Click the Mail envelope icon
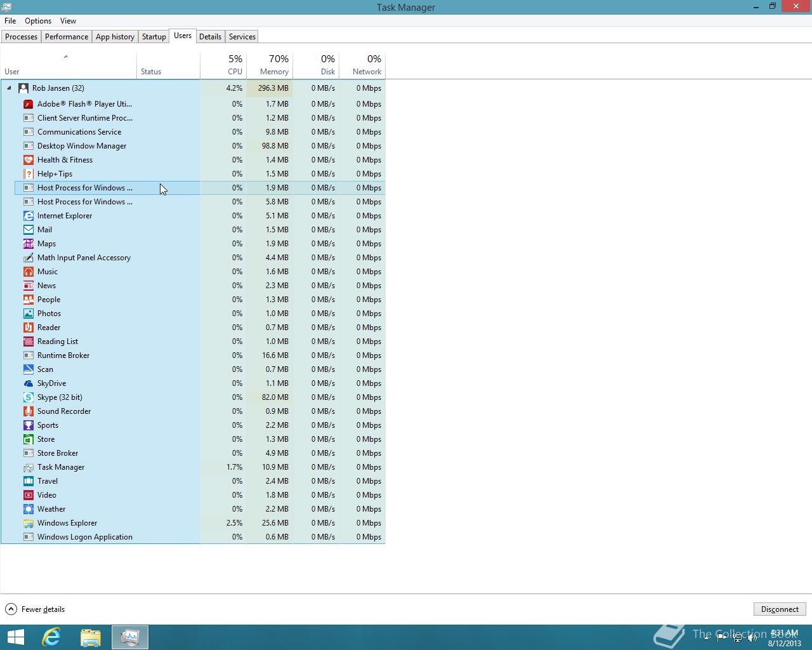 click(28, 230)
